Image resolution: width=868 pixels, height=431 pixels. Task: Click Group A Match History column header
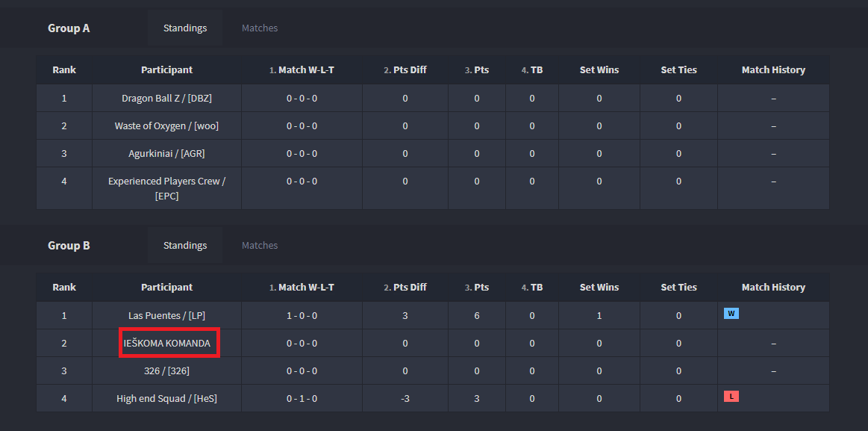pyautogui.click(x=773, y=69)
